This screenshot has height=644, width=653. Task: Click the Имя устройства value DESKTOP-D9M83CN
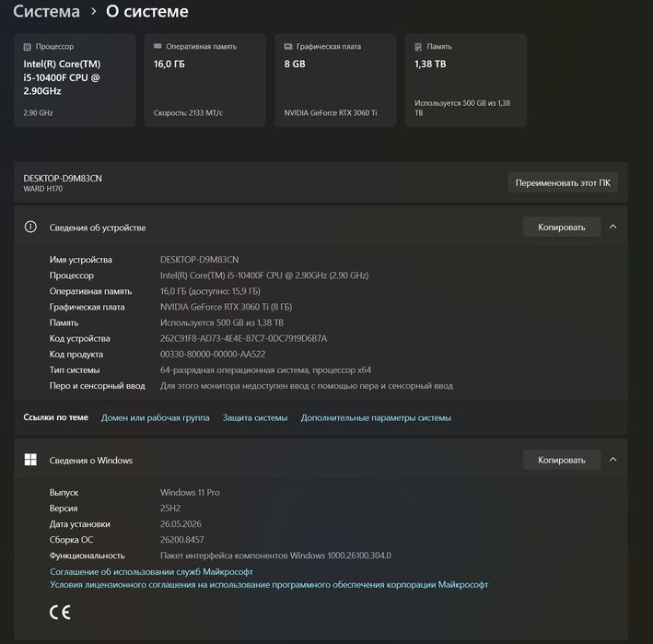[200, 260]
